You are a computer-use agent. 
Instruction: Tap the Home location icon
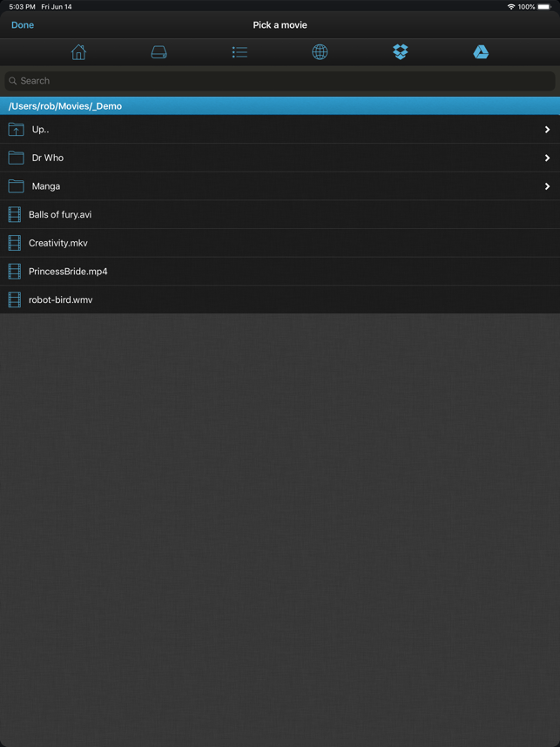[x=78, y=52]
